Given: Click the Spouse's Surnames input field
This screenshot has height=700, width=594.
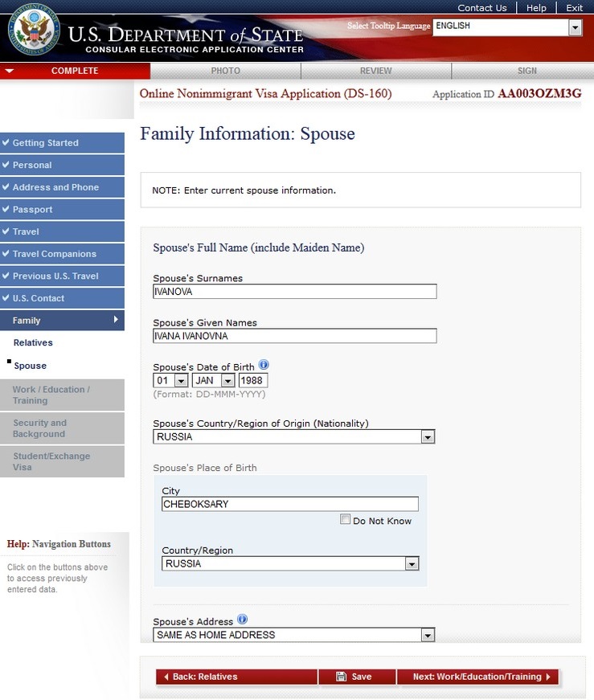Looking at the screenshot, I should [295, 292].
